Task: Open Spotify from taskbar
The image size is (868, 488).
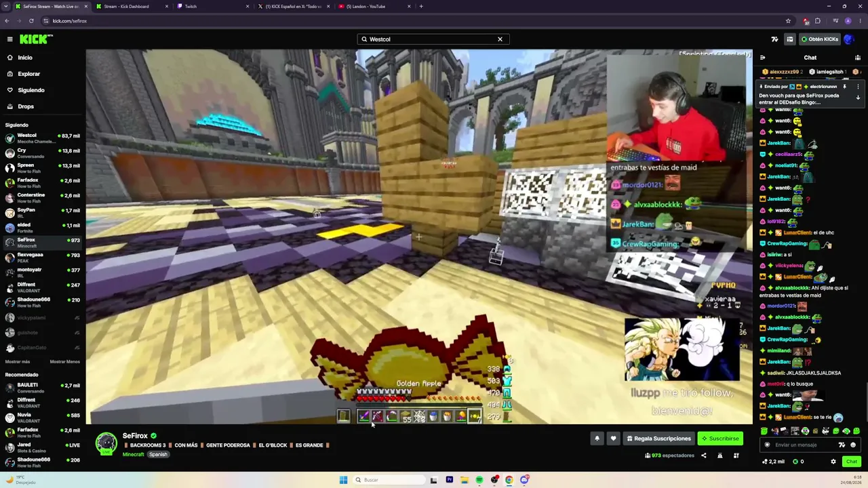Action: [x=479, y=480]
